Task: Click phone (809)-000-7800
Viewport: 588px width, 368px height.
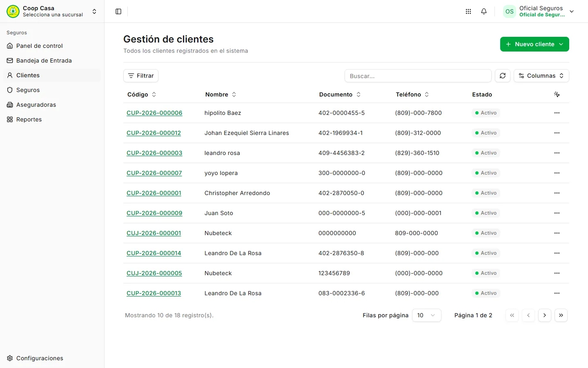Action: [419, 113]
